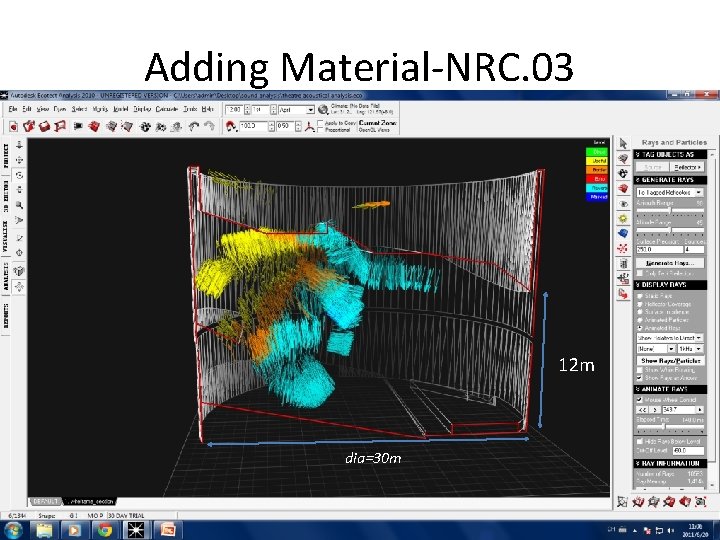
Task: Open the (None) dropdown in Display Rays
Action: (656, 349)
